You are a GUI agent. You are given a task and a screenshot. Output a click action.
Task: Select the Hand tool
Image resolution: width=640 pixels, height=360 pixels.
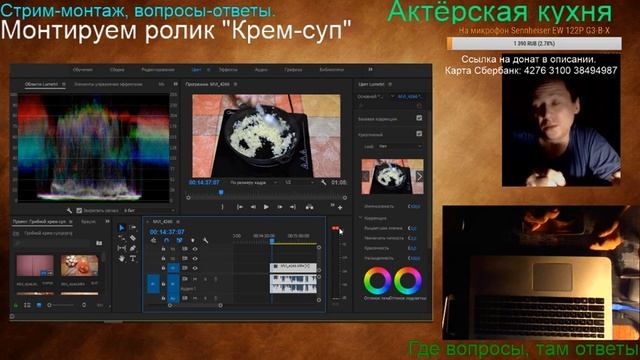pos(122,258)
